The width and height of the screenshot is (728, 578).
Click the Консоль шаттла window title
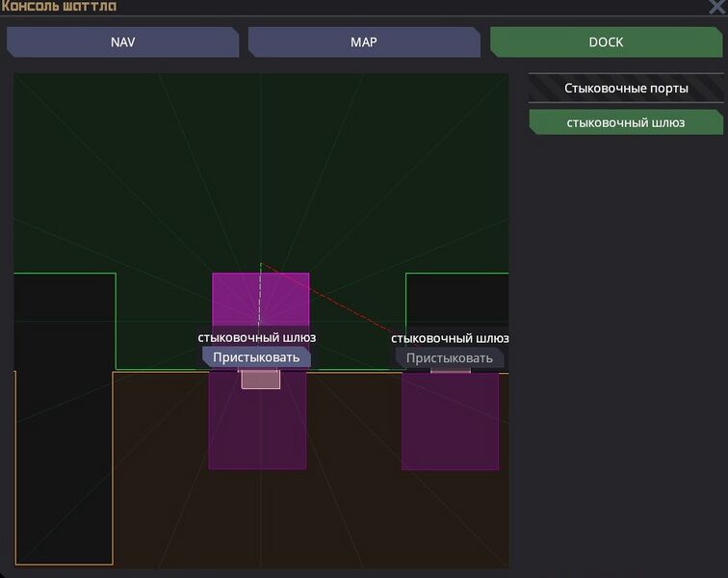[60, 7]
